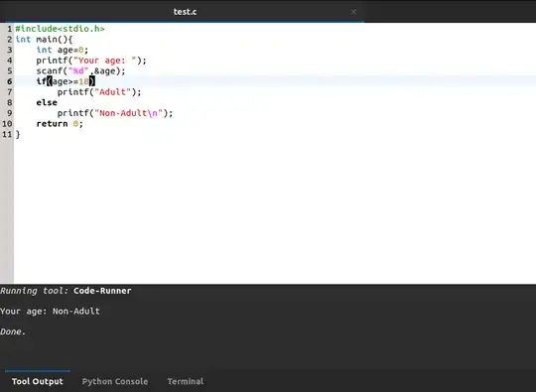The height and width of the screenshot is (392, 536).
Task: Click the printf("Your age: ") line
Action: 91,61
